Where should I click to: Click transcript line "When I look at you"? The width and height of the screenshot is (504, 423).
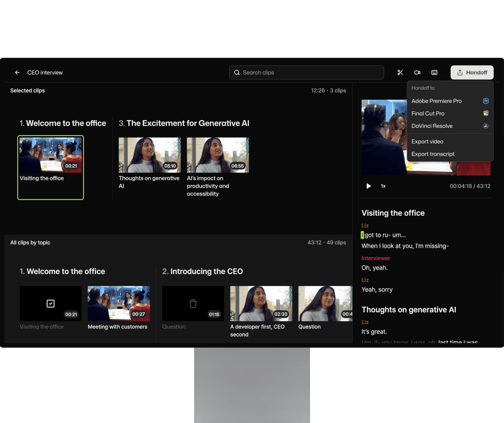coord(405,246)
